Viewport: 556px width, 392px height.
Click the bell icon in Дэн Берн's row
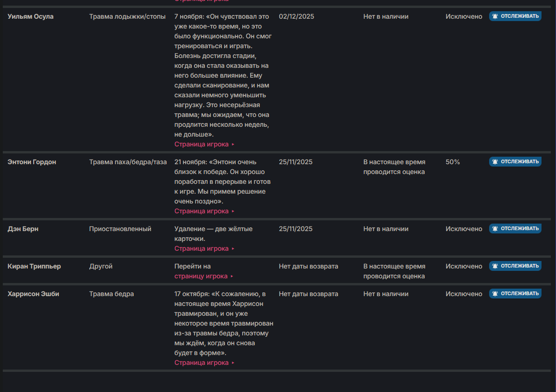[495, 229]
